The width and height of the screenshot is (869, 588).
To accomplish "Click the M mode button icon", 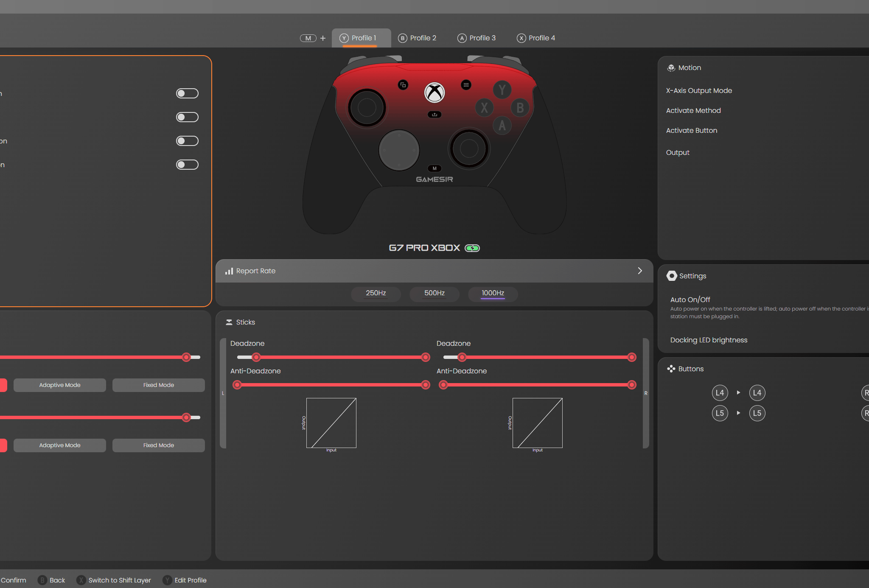I will (308, 38).
